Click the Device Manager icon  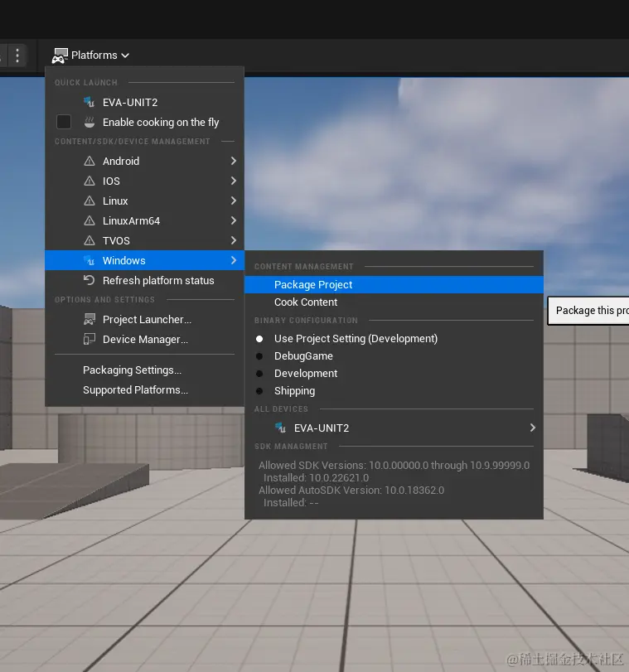[x=90, y=340]
